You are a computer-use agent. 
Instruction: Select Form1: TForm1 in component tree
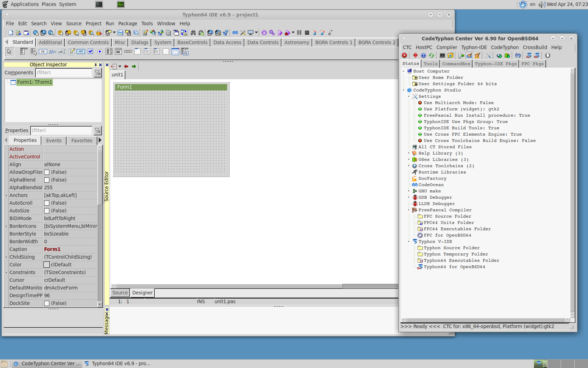click(x=34, y=82)
